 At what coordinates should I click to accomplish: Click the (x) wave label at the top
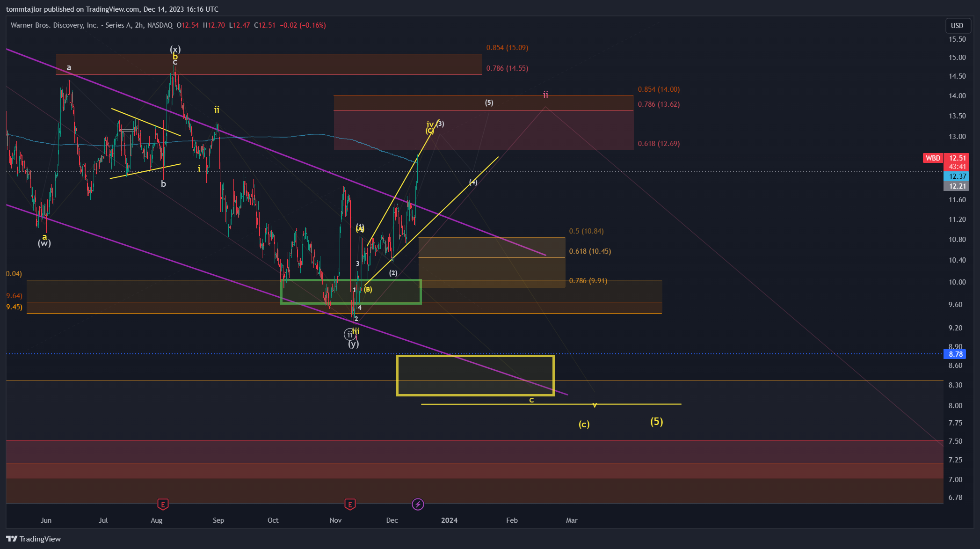pos(175,49)
